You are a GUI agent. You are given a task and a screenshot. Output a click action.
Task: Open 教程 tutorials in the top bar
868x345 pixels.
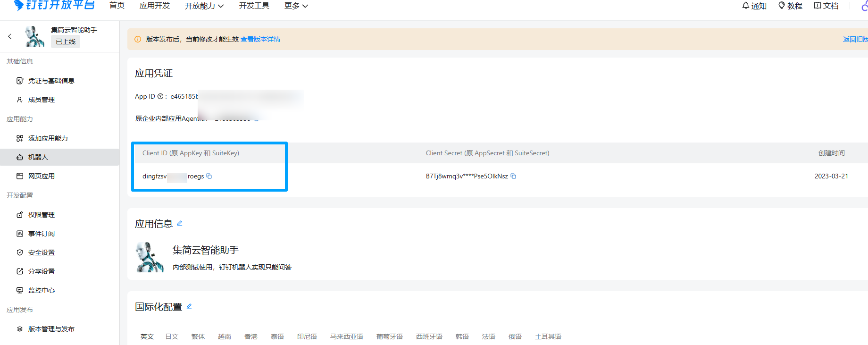point(790,6)
